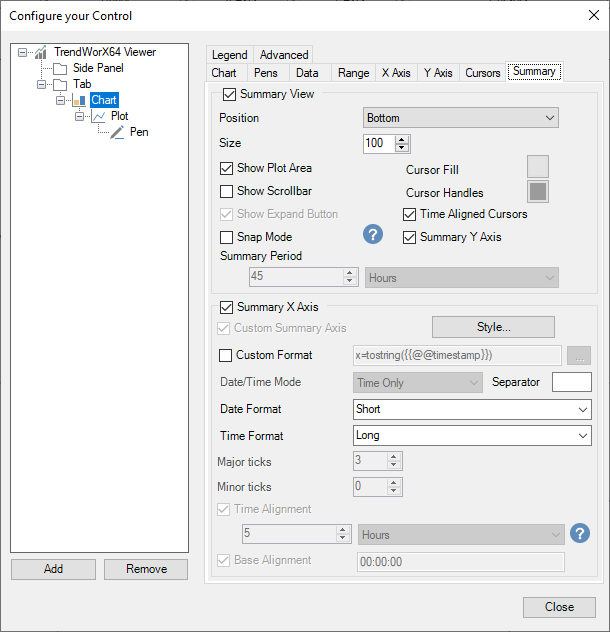Click the Style... button

(x=493, y=327)
